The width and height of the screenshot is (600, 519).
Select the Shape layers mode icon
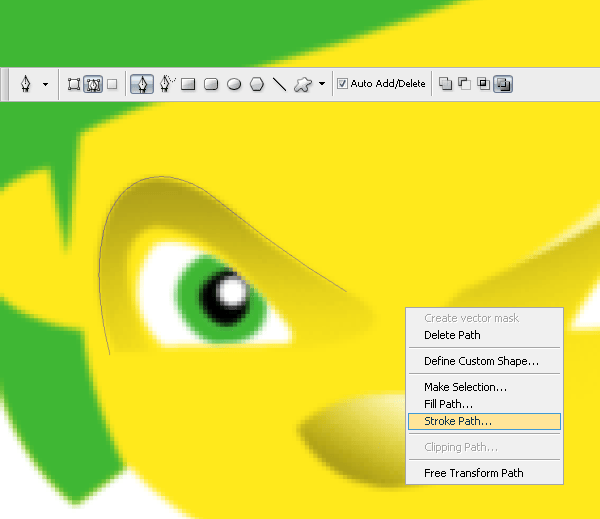click(74, 84)
